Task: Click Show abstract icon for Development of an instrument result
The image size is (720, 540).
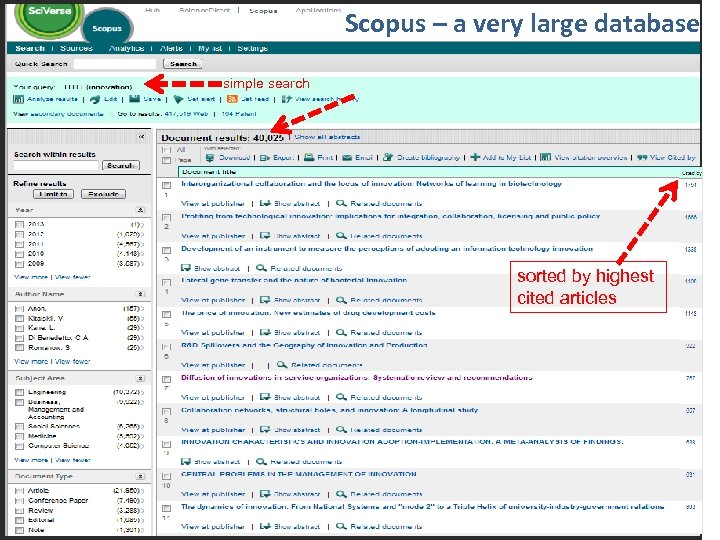Action: 186,268
